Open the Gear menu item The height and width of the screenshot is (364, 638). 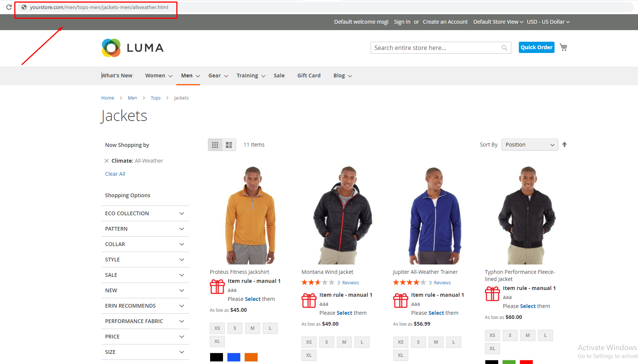tap(218, 76)
